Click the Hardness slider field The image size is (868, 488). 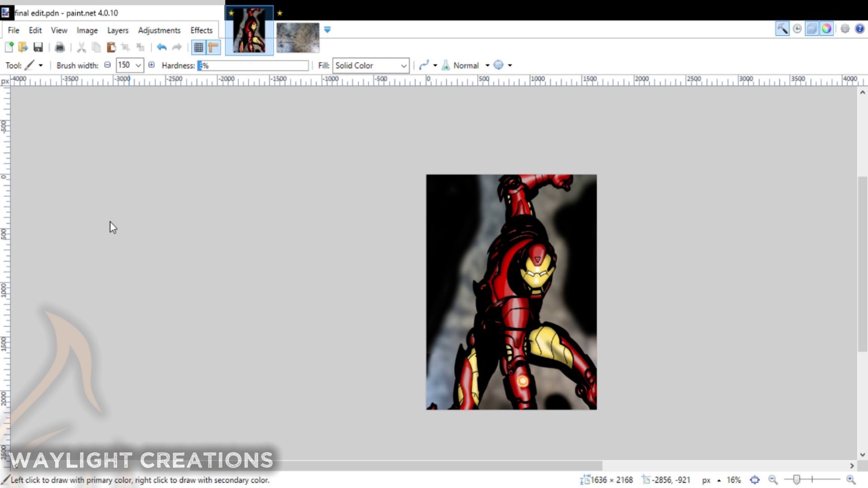[253, 66]
